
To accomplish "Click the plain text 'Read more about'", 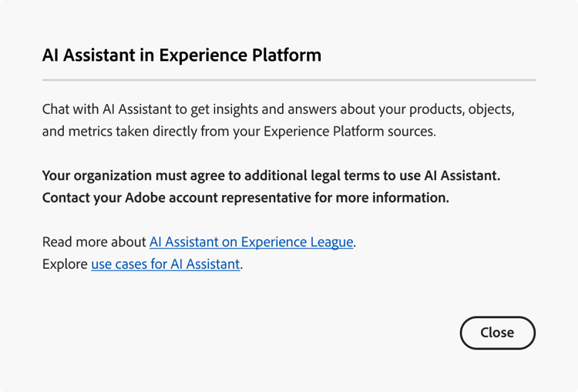I will coord(94,242).
